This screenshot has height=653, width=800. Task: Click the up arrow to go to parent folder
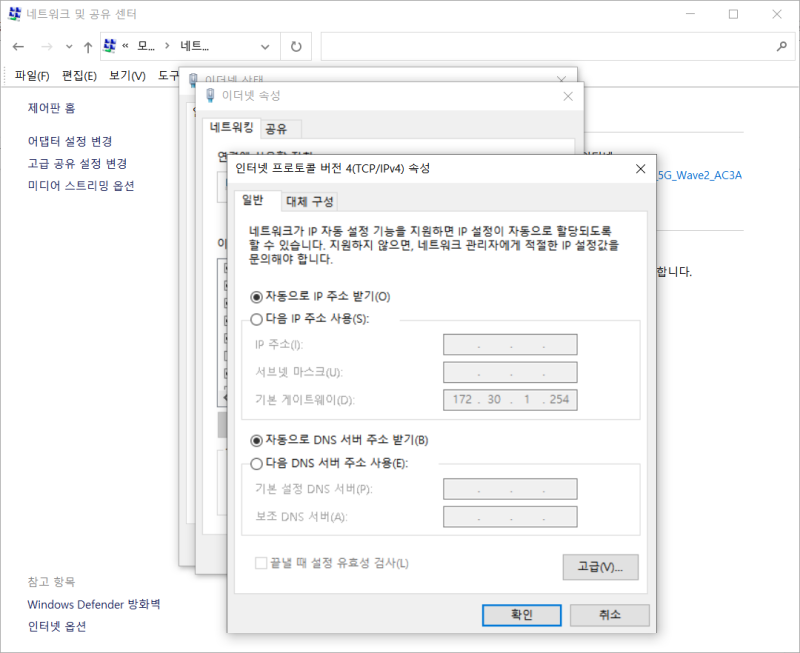(87, 46)
